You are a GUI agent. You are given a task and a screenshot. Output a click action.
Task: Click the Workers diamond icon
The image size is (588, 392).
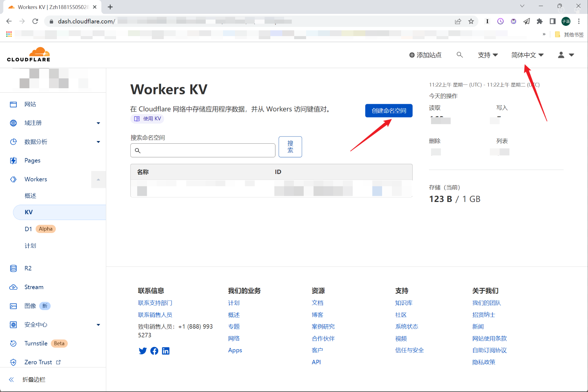point(13,179)
